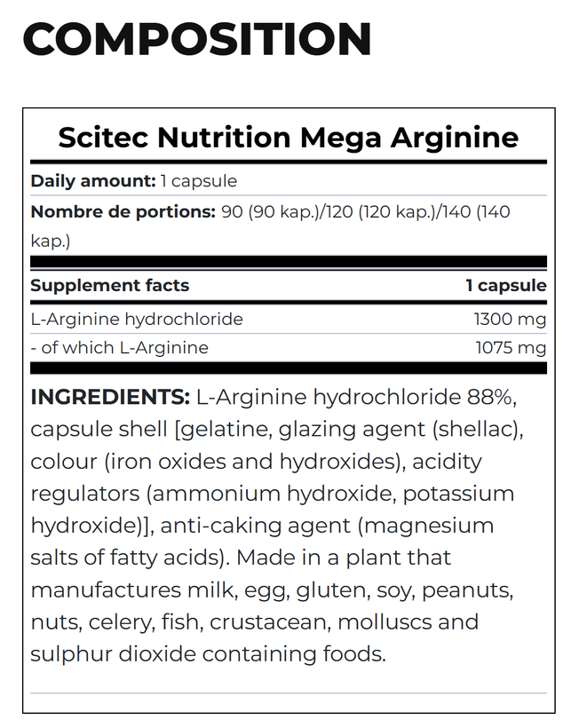The height and width of the screenshot is (728, 571).
Task: Click the Scitec Nutrition Mega Arginine title
Action: pyautogui.click(x=289, y=138)
